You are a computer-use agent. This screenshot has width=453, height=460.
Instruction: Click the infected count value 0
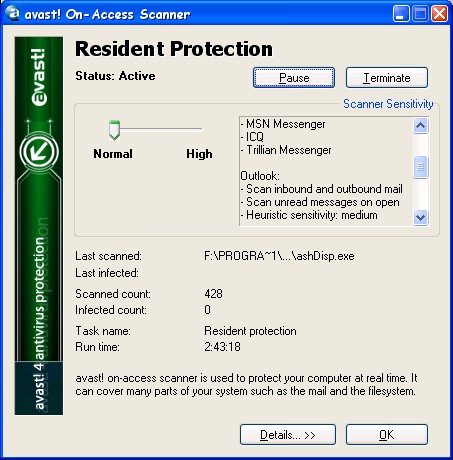point(207,310)
